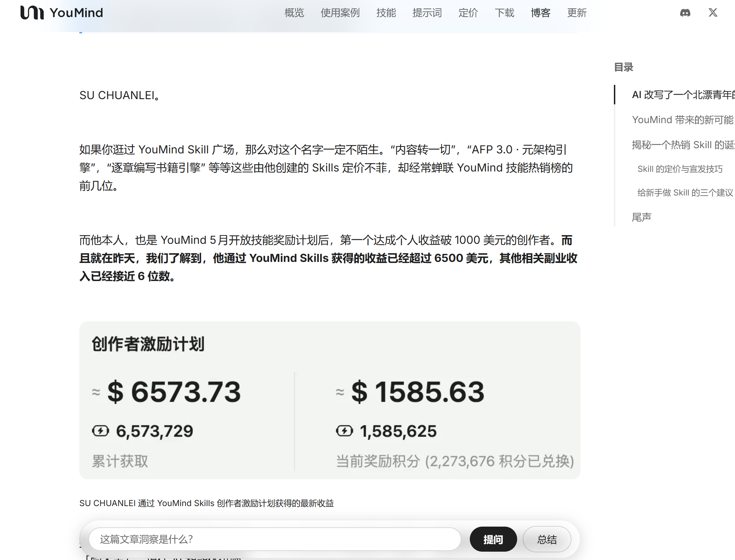Go to the 定价 nav page
This screenshot has width=735, height=560.
tap(468, 13)
